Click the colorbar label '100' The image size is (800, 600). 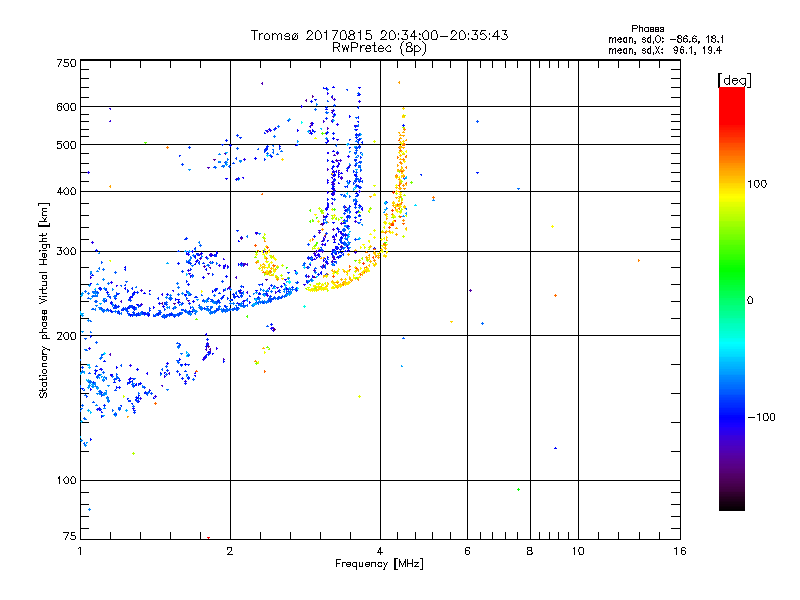[x=757, y=184]
